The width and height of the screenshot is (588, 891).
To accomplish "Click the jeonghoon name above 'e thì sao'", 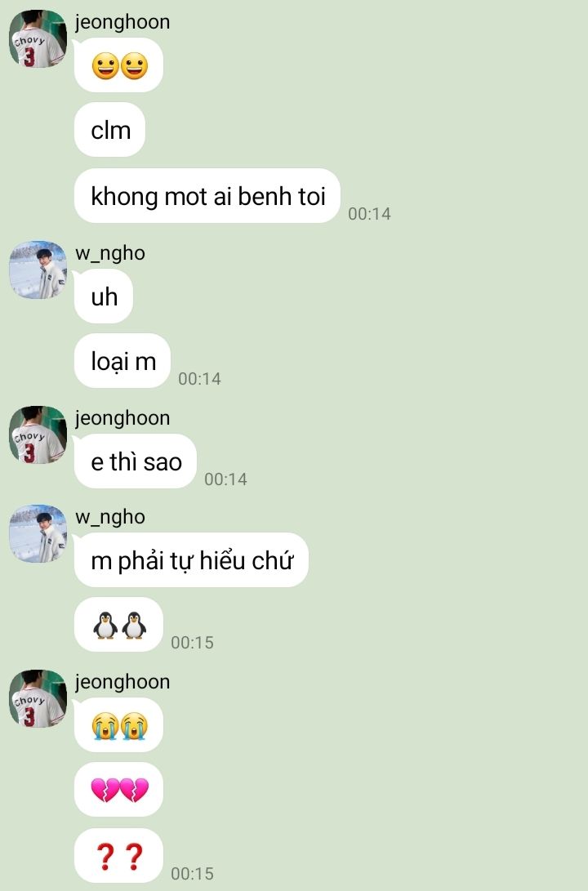I will click(x=122, y=419).
